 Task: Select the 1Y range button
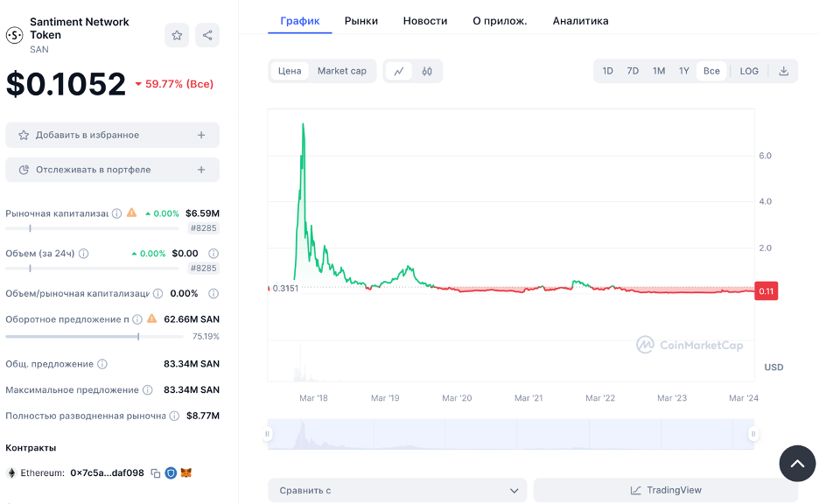coord(684,71)
